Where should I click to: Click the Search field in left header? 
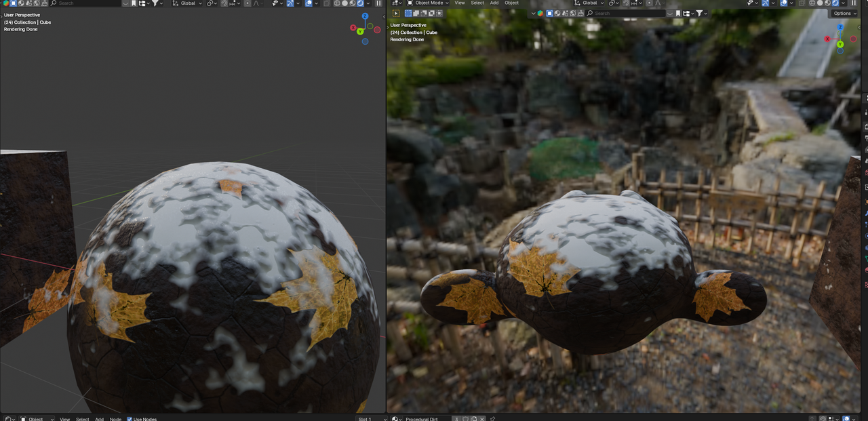pyautogui.click(x=86, y=3)
